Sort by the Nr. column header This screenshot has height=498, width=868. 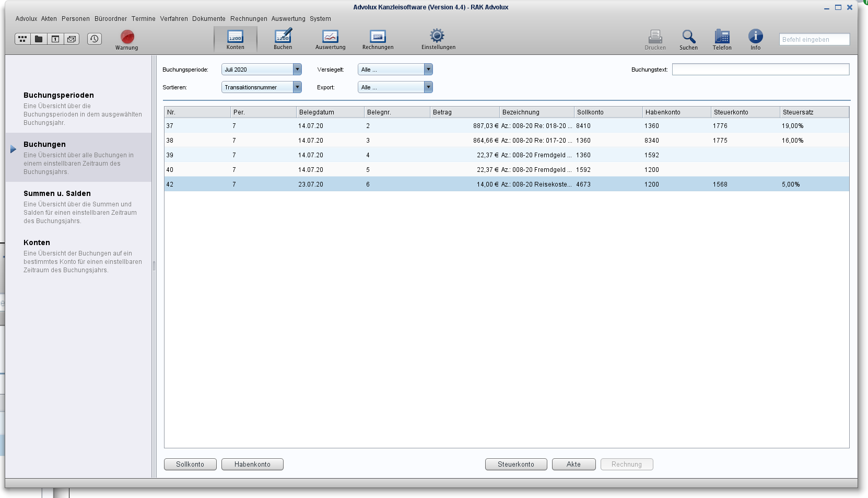pos(197,112)
